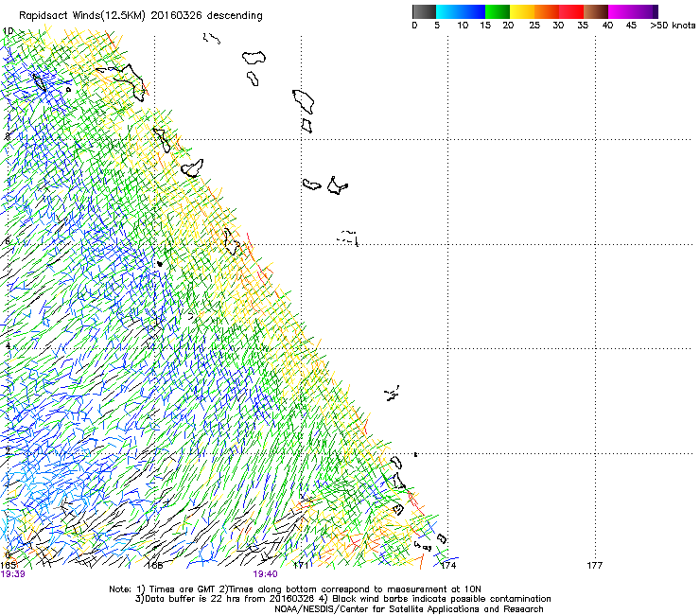Click the cyan 5-10 knots legend color

448,11
